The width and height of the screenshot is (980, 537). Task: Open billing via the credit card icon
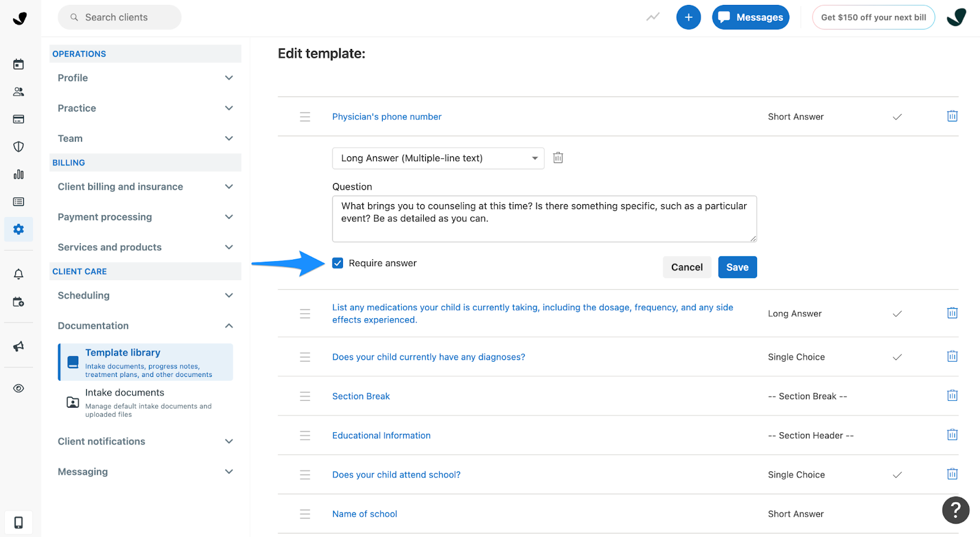pyautogui.click(x=18, y=119)
